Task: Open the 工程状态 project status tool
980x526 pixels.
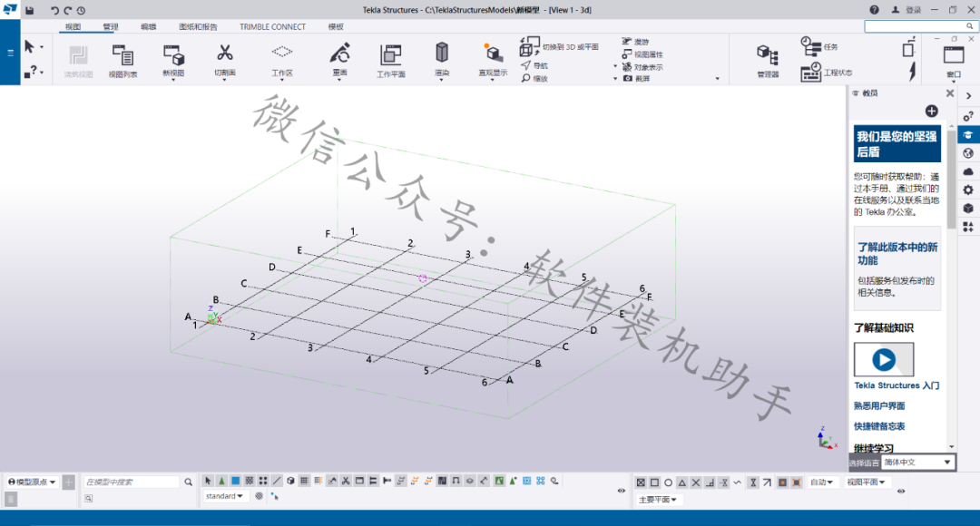Action: click(827, 72)
